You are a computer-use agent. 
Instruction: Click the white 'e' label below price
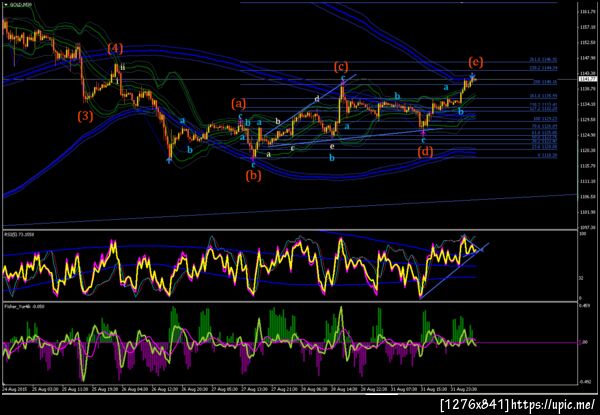pyautogui.click(x=332, y=146)
